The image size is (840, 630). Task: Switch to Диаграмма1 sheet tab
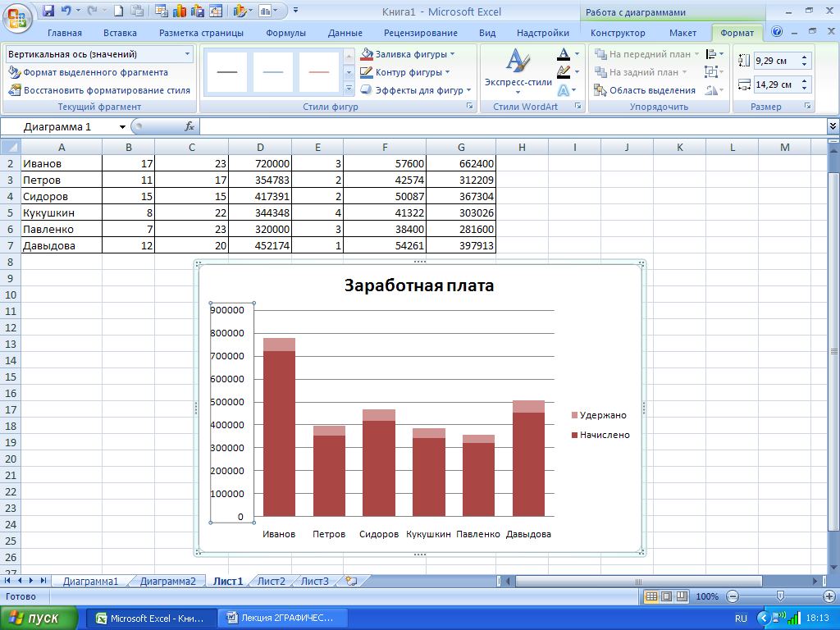[x=90, y=581]
